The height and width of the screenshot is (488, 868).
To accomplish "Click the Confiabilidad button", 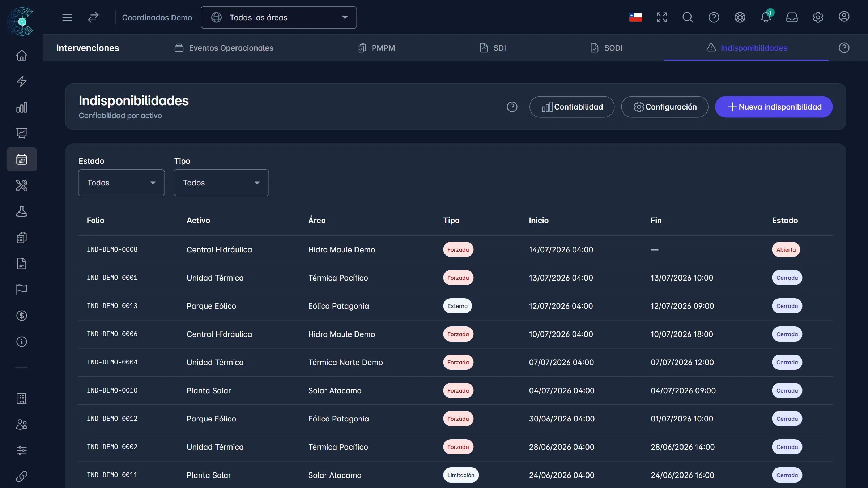I will click(x=572, y=107).
